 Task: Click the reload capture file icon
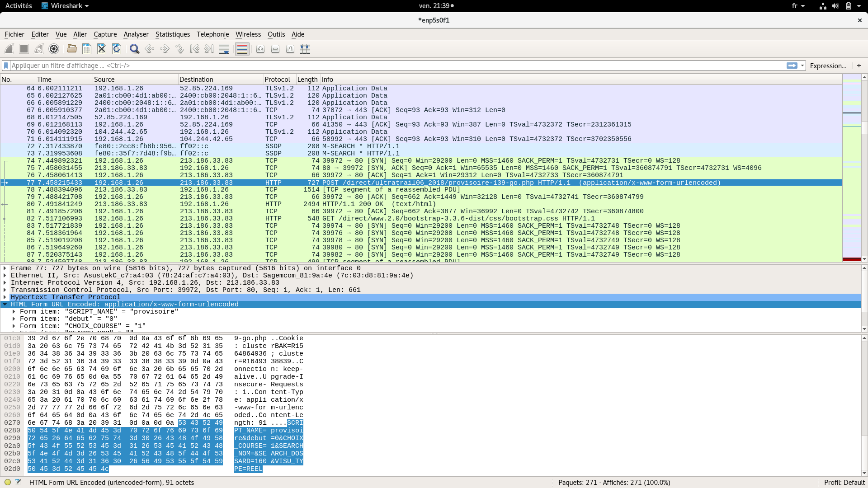tap(117, 49)
